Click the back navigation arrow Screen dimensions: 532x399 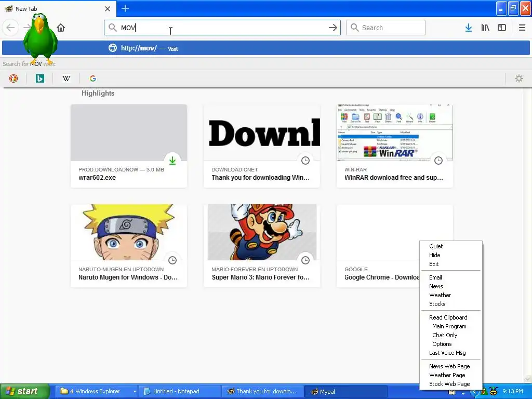(10, 28)
